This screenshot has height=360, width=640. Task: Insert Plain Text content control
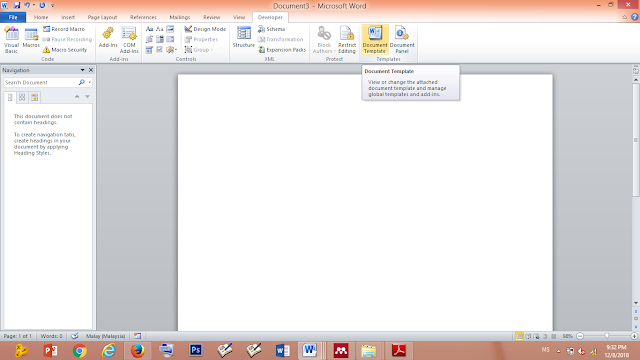[x=160, y=29]
